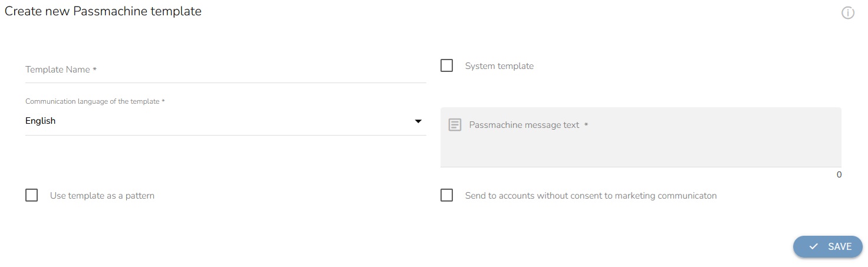Select the English language combo box value
Image resolution: width=868 pixels, height=267 pixels.
coord(41,121)
